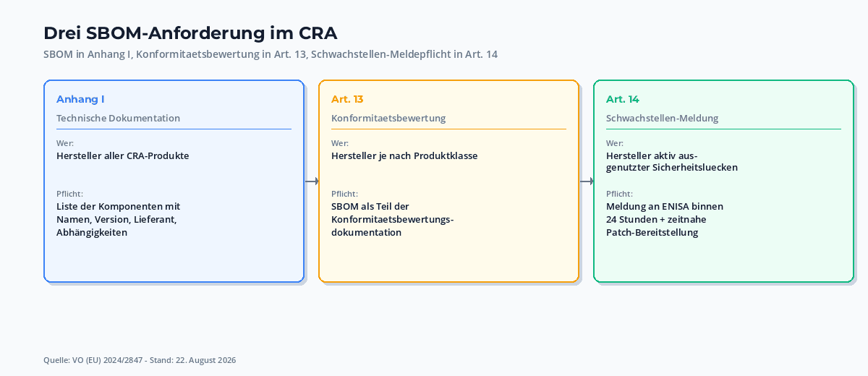Select 'Technische Dokumentation' subheading
Screen dimensions: 868x376
pyautogui.click(x=118, y=118)
